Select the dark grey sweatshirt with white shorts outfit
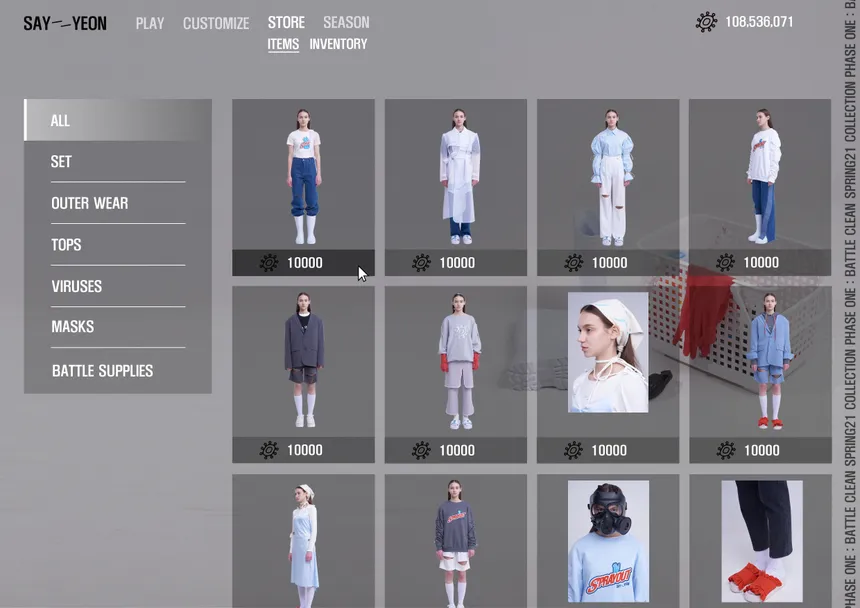 coord(456,541)
